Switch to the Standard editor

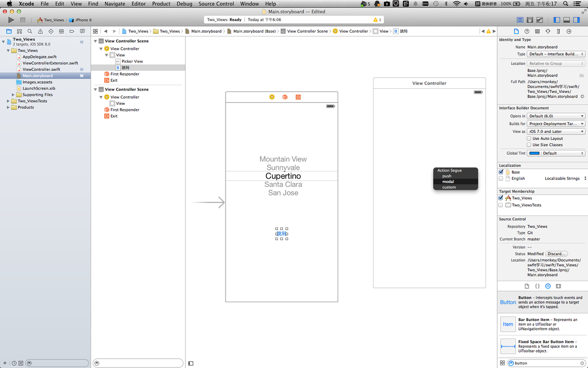520,20
